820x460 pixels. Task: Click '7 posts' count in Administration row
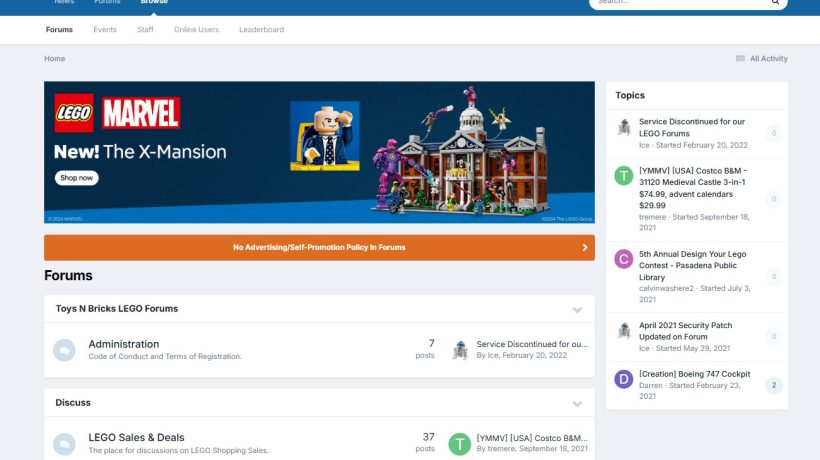click(425, 349)
